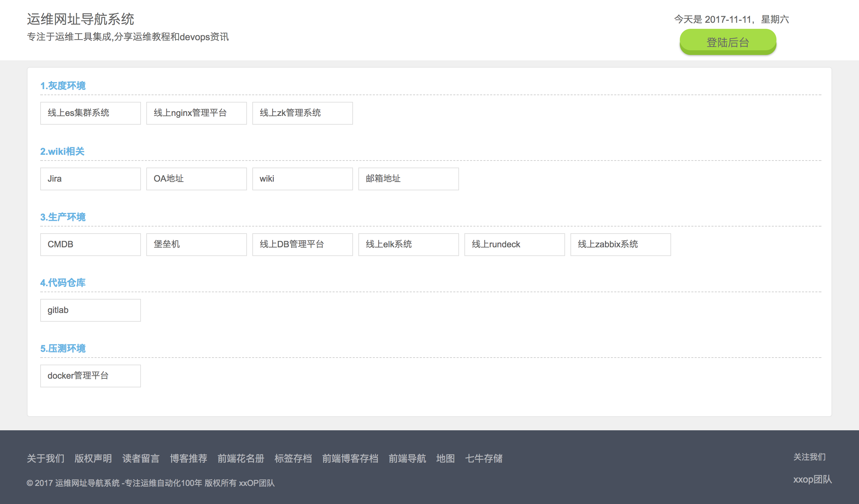Screen dimensions: 859x504
Task: Click the green 登陆后台 login button
Action: 728,42
